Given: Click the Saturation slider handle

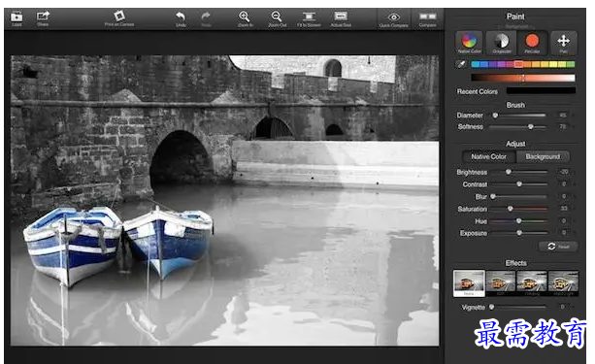Looking at the screenshot, I should [511, 209].
